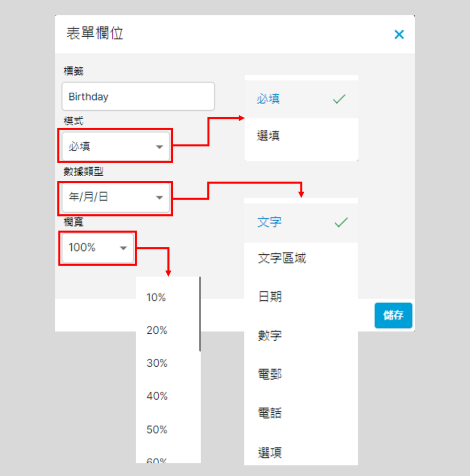This screenshot has height=476, width=470.
Task: Click the 儲存 save button
Action: point(393,315)
